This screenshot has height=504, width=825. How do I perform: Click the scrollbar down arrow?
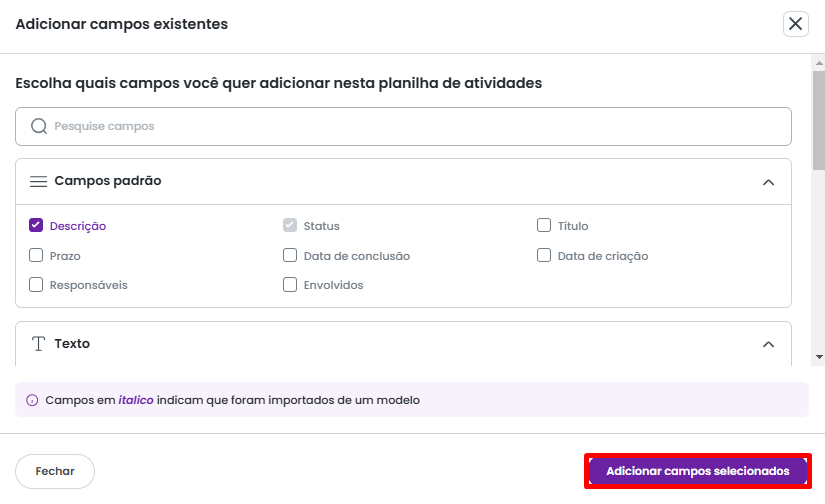(819, 356)
